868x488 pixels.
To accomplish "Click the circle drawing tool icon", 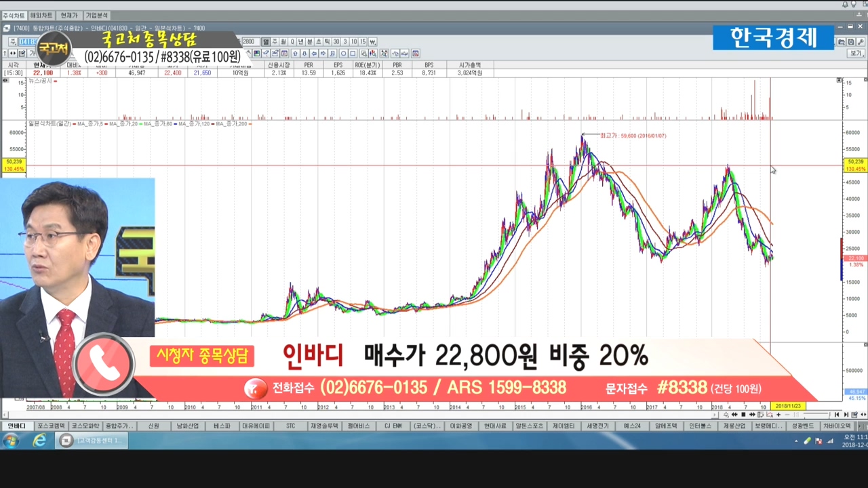I will pyautogui.click(x=344, y=54).
